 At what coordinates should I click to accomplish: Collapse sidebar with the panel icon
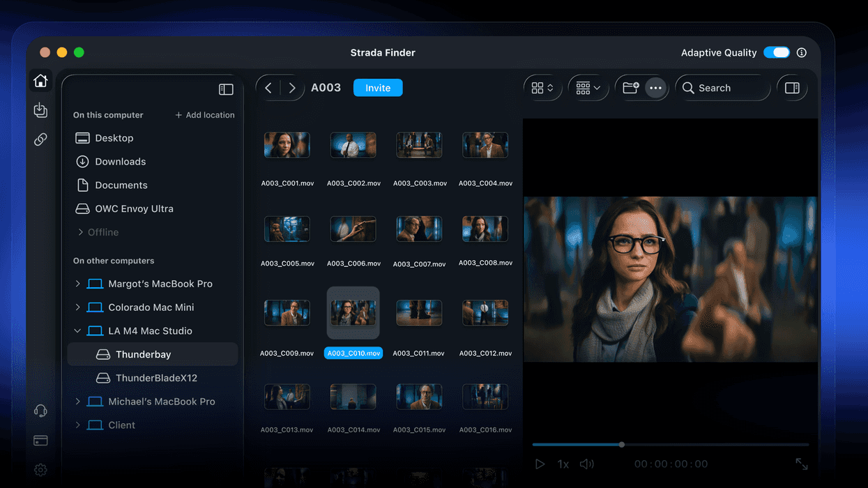coord(226,89)
